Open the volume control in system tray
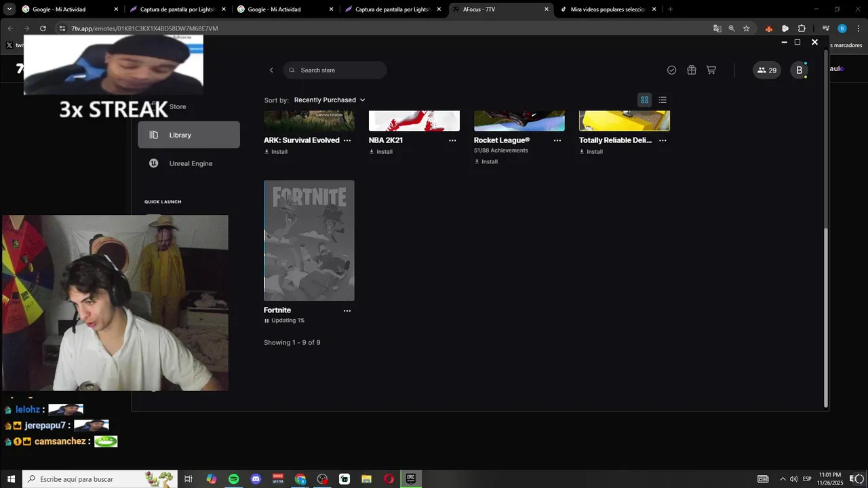The height and width of the screenshot is (488, 868). (x=793, y=479)
